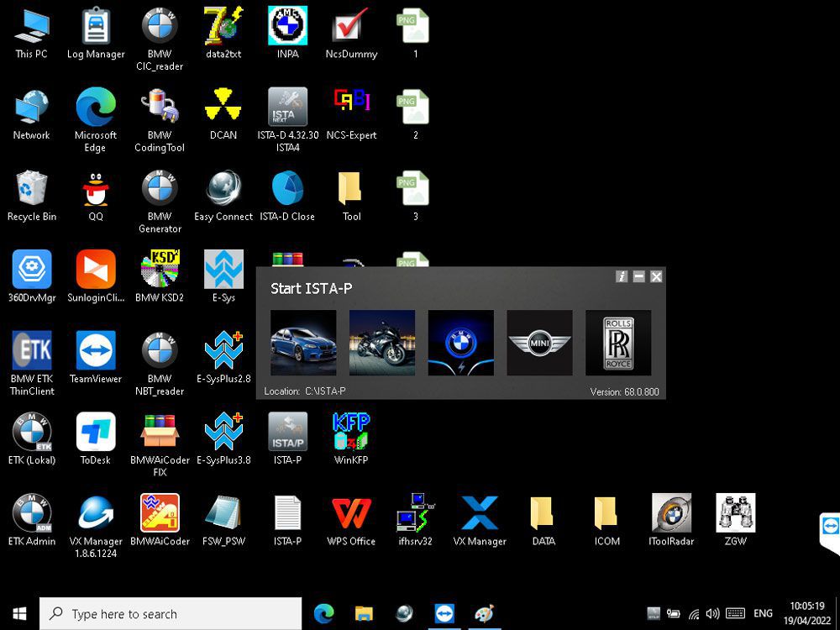Screen dimensions: 840x630
Task: Open ISTA-D Close shortcut
Action: click(x=287, y=196)
